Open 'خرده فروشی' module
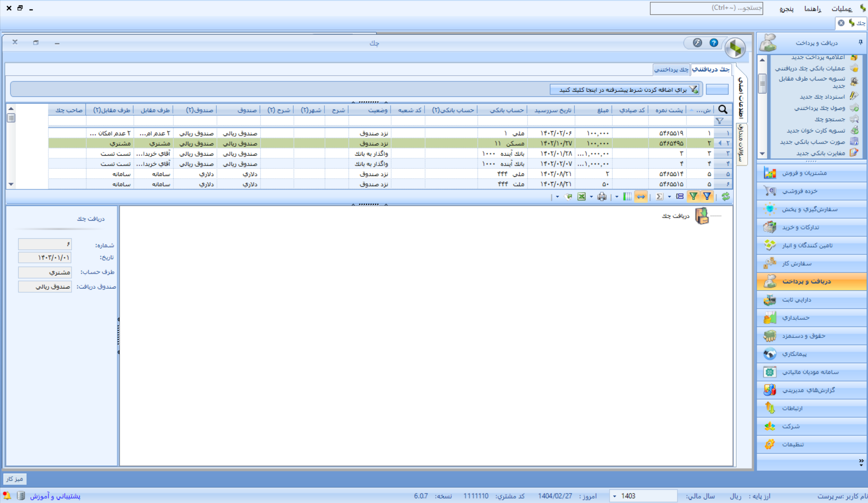 pos(811,191)
